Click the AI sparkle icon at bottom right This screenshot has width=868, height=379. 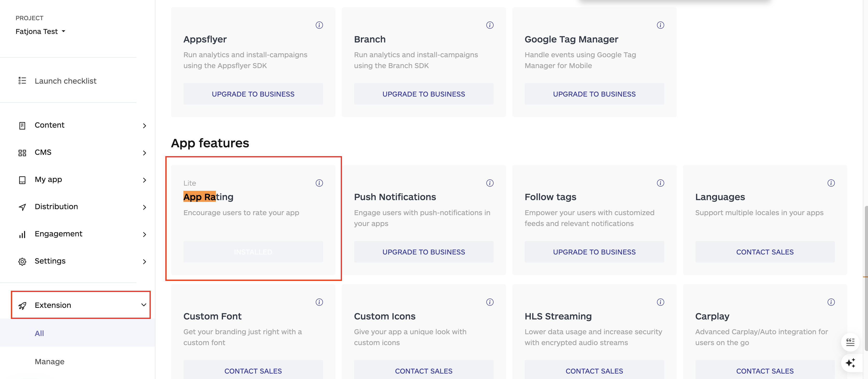click(850, 363)
